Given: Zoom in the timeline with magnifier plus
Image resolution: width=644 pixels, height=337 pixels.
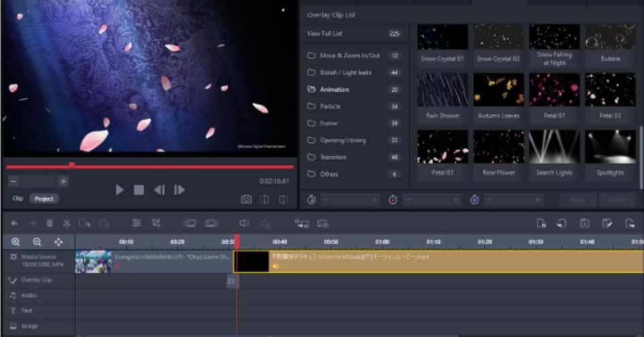Looking at the screenshot, I should click(x=15, y=242).
